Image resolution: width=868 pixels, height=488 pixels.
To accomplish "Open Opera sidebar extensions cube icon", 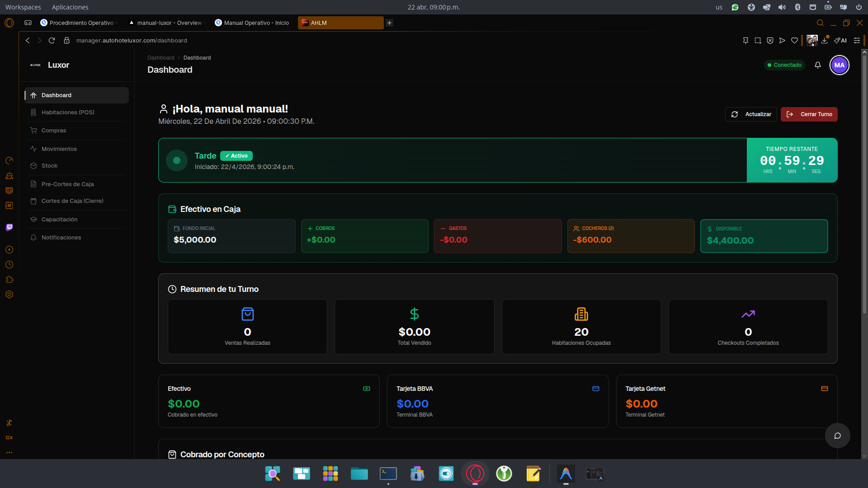I will [x=9, y=280].
